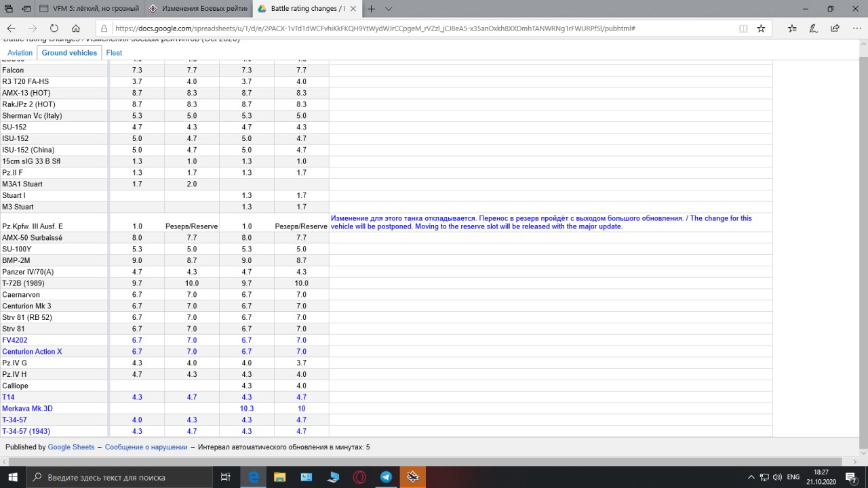Reload the current page
This screenshot has width=868, height=488.
click(54, 28)
